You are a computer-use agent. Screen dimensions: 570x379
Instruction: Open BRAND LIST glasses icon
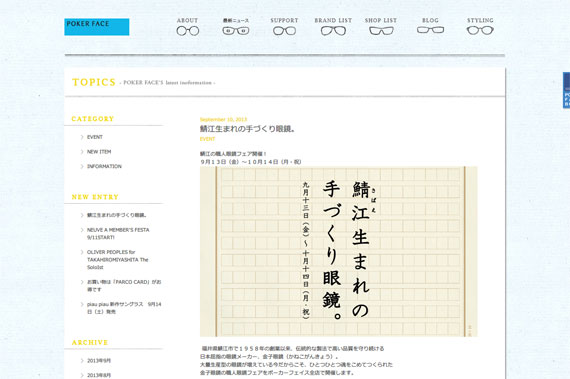click(333, 31)
